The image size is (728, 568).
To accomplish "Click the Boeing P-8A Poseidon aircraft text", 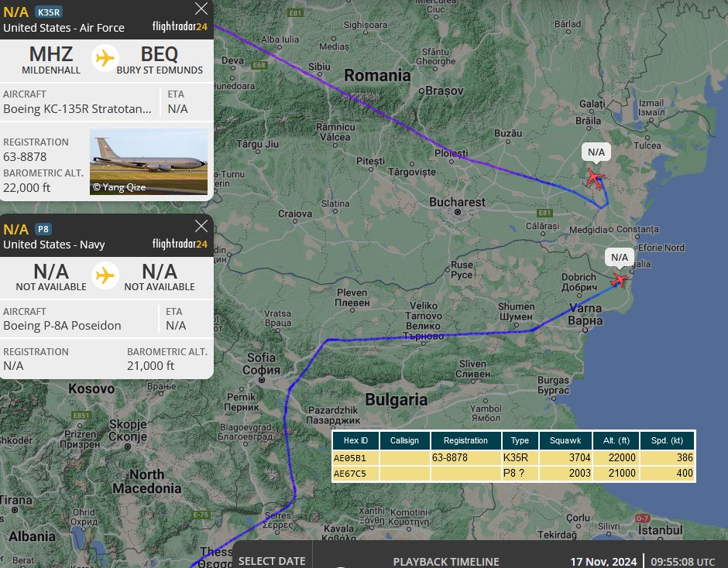I will click(62, 326).
